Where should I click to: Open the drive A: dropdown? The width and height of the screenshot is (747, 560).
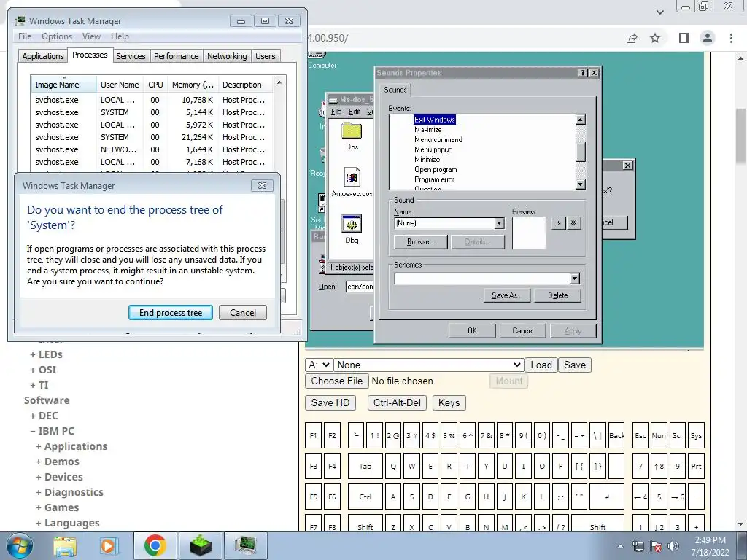point(319,365)
